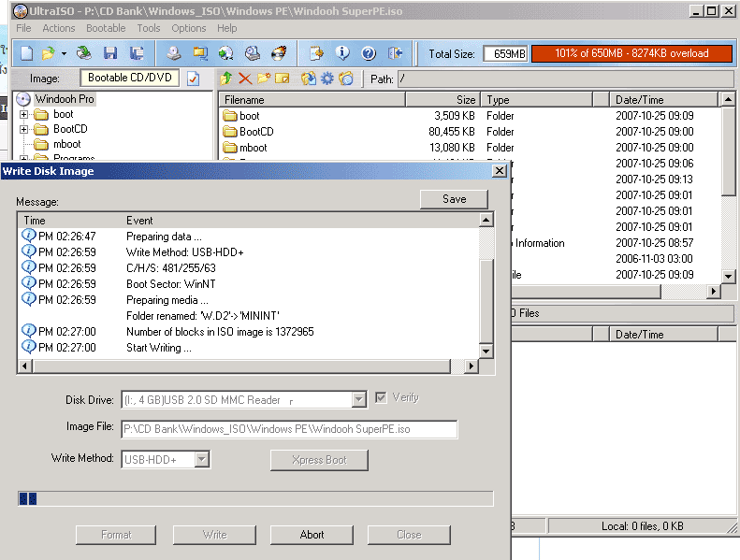Toggle the Verify checkbox
This screenshot has width=740, height=560.
(x=381, y=397)
